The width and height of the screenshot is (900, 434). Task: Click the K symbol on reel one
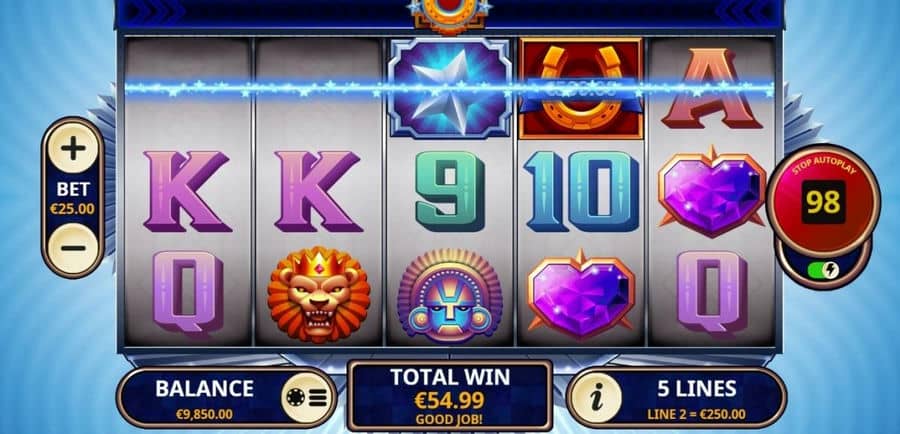click(x=187, y=191)
